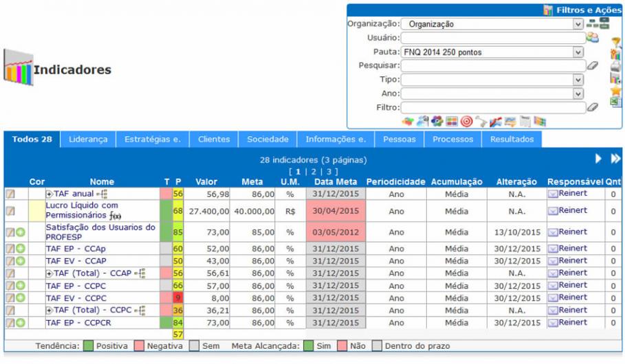The width and height of the screenshot is (625, 364).
Task: Click the calendar notebook icon in toolbar
Action: [x=525, y=122]
